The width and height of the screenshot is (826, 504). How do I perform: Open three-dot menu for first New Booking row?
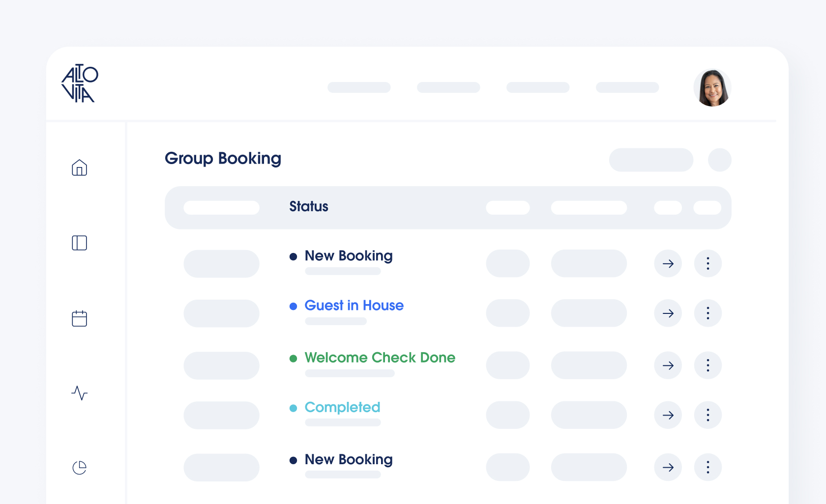[x=708, y=264]
